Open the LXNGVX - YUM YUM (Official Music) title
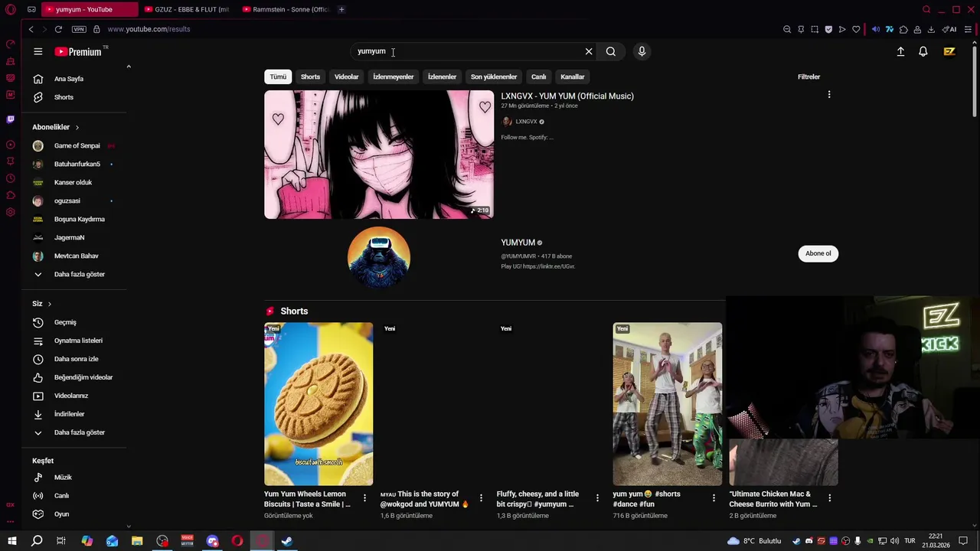The image size is (980, 551). (x=567, y=96)
